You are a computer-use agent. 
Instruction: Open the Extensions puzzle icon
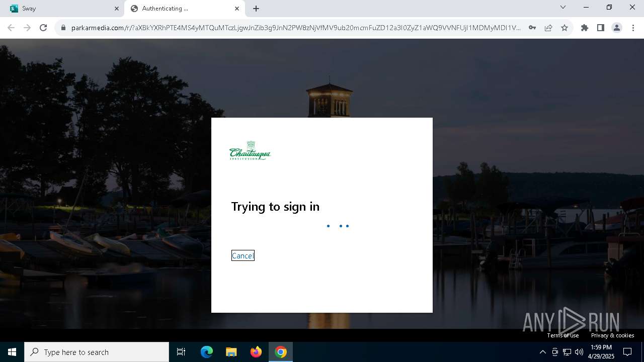click(585, 28)
